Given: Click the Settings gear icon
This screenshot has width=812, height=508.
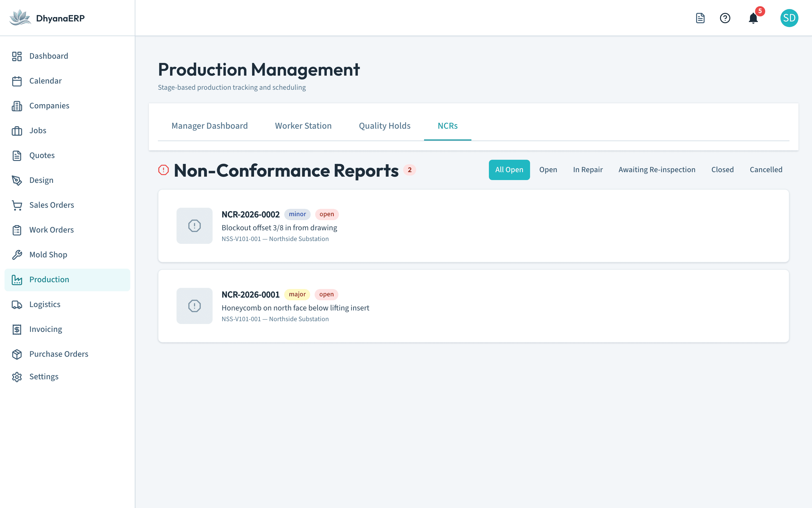Looking at the screenshot, I should 17,377.
